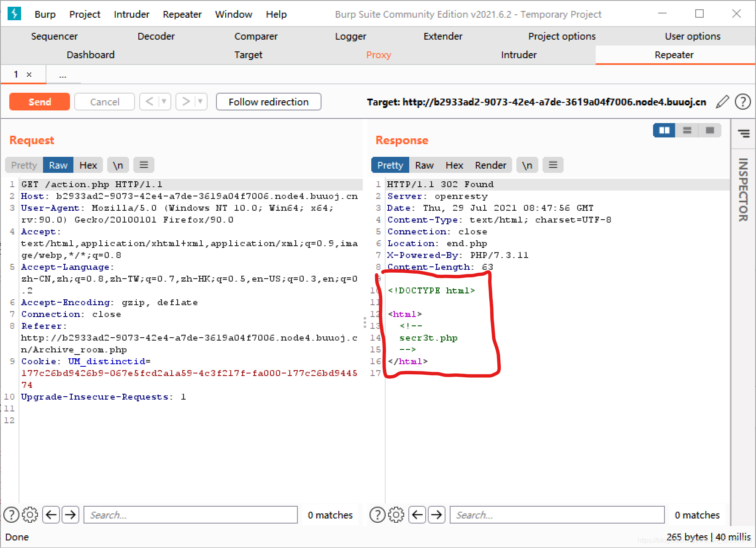Focus the response search field
The image size is (756, 548).
[x=557, y=515]
